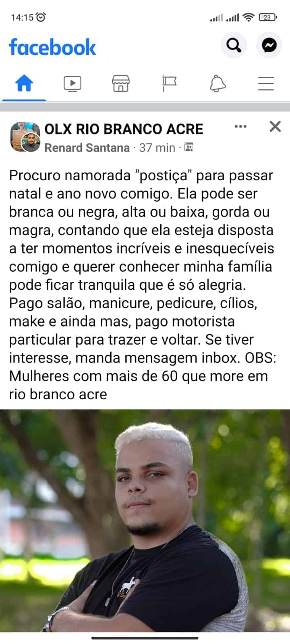The height and width of the screenshot is (644, 290).
Task: Open the attached photo of man
Action: 145,520
